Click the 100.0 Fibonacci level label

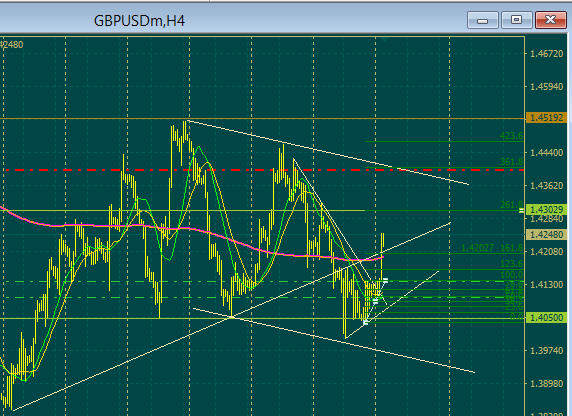[511, 274]
